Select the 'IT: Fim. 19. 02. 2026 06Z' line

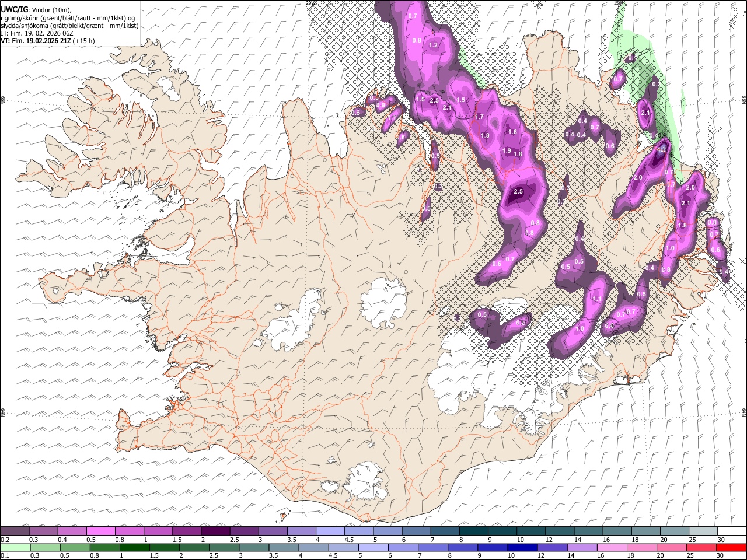point(37,33)
